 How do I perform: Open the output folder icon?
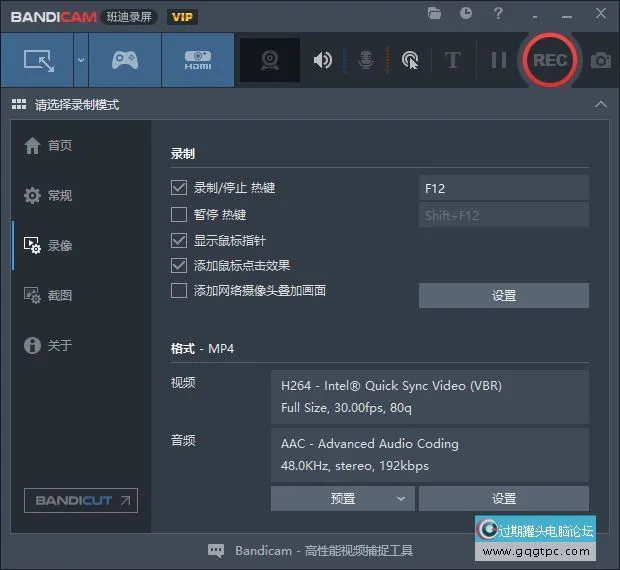434,14
